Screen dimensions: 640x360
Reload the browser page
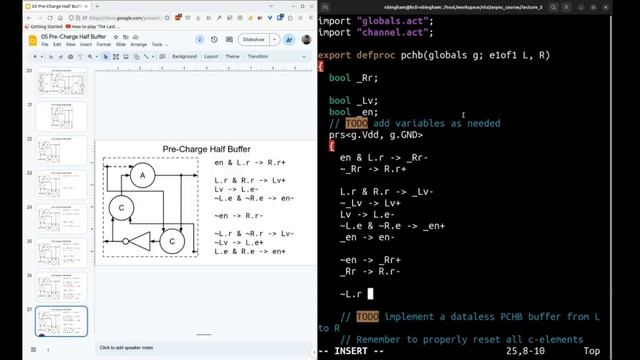tap(50, 18)
